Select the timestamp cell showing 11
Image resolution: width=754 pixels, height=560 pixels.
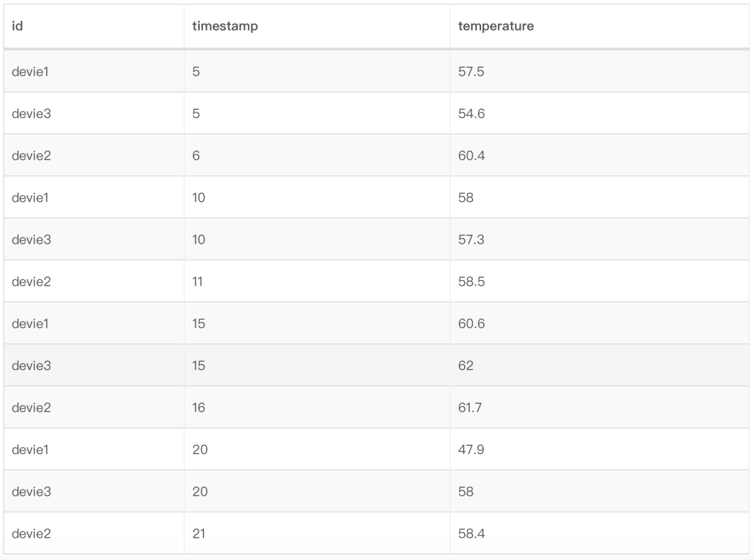coord(198,281)
